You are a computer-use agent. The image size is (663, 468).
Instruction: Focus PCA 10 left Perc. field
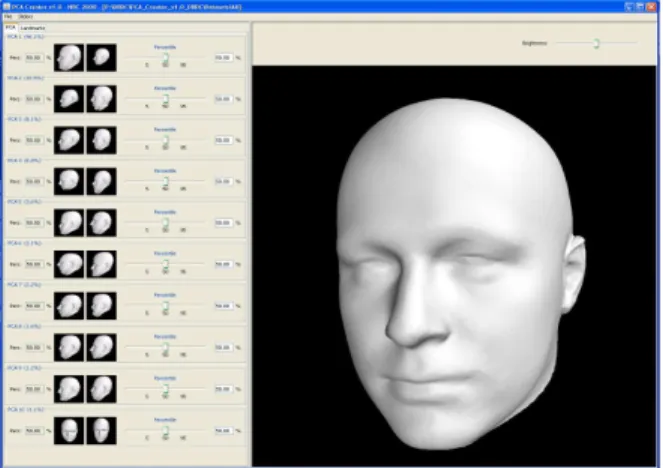click(34, 431)
